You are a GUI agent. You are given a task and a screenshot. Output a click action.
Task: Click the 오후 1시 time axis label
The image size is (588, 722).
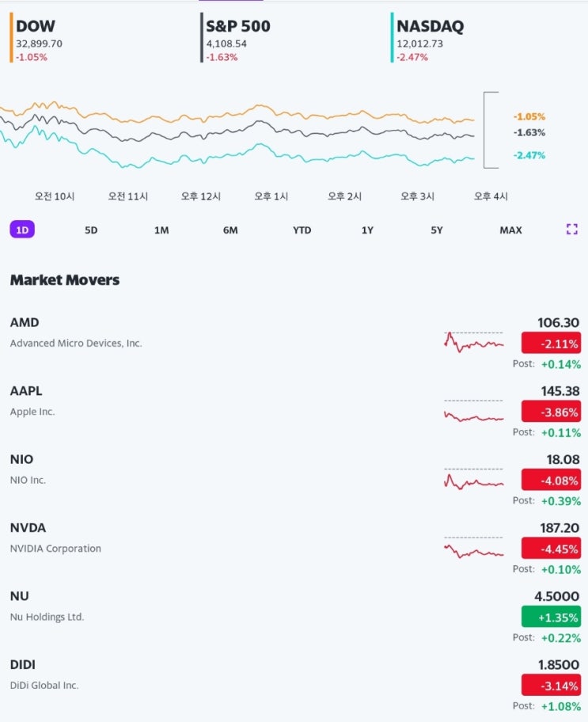coord(271,196)
